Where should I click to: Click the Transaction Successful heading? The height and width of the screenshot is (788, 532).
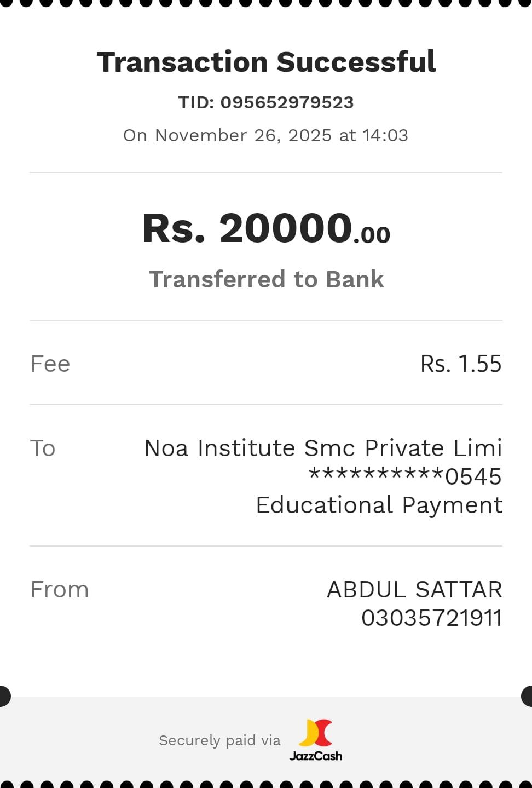pos(266,62)
